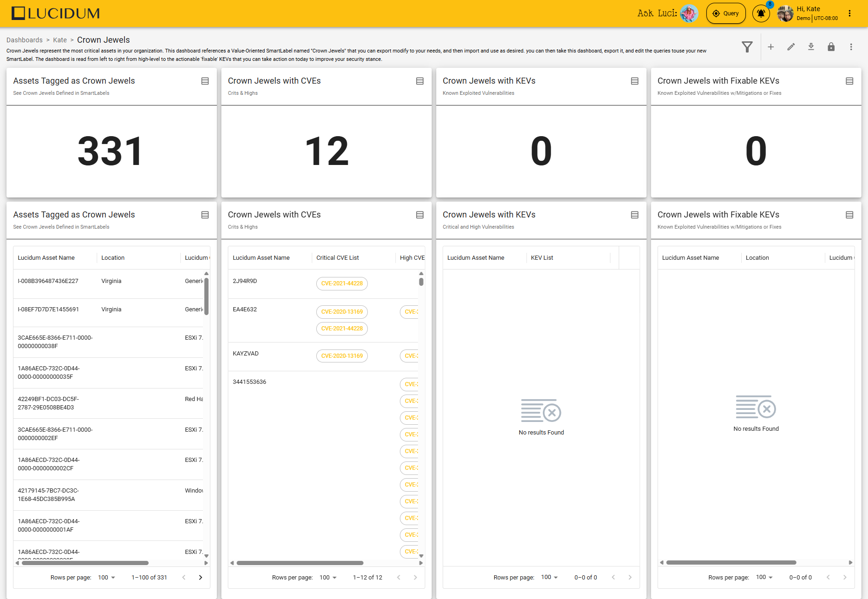The image size is (868, 599).
Task: Change rows per page in CVEs table
Action: 328,578
